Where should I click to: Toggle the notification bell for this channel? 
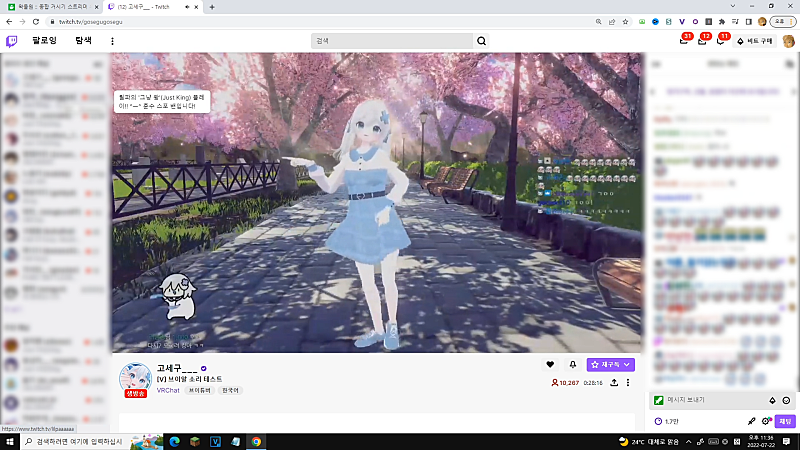pyautogui.click(x=572, y=364)
